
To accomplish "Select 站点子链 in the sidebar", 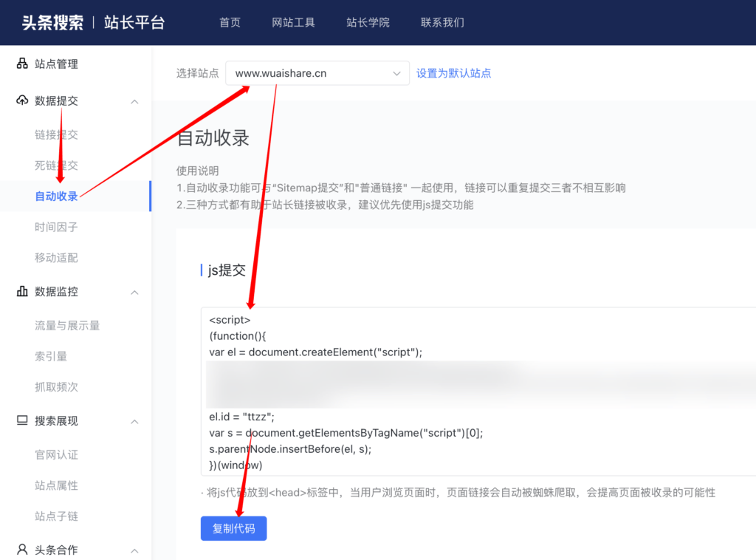I will [x=56, y=516].
